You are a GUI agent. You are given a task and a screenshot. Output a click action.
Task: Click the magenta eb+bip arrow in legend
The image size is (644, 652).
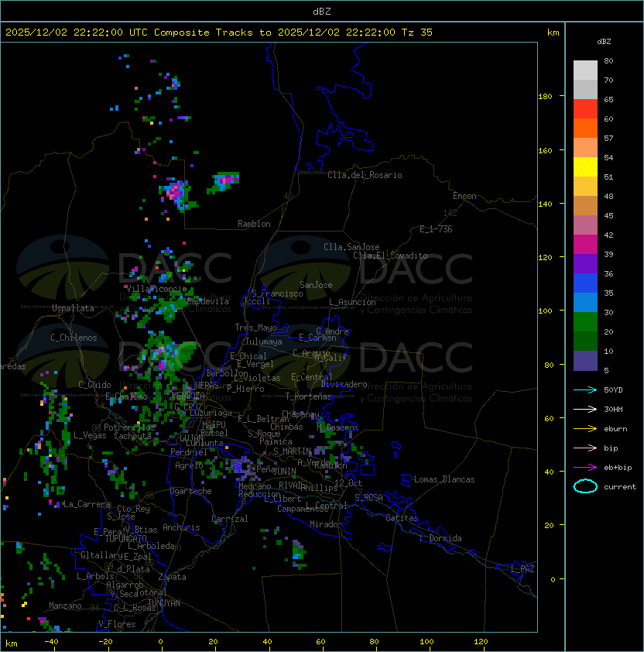pos(585,468)
